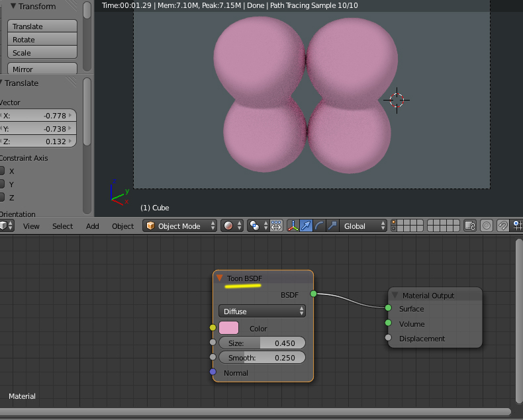The height and width of the screenshot is (420, 523).
Task: Click the Smooth 0.250 slider
Action: click(x=262, y=357)
